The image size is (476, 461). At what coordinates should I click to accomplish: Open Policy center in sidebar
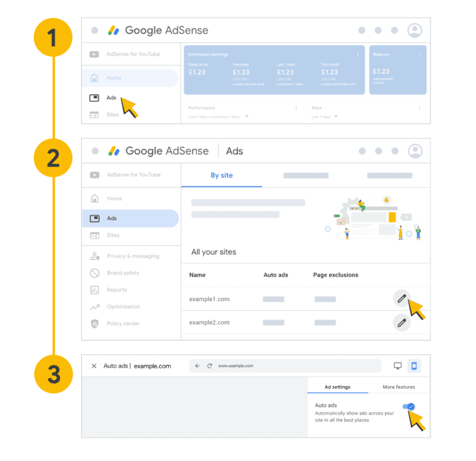[x=123, y=323]
